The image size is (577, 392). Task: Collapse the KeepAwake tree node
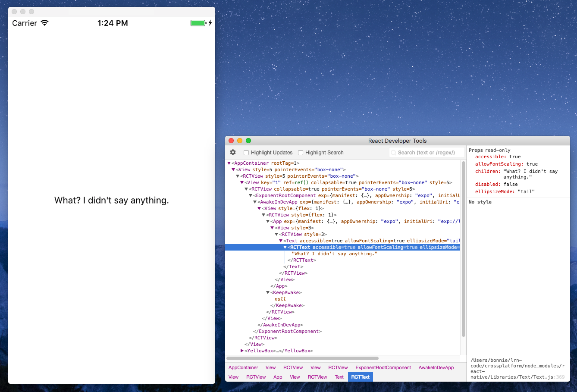point(268,292)
